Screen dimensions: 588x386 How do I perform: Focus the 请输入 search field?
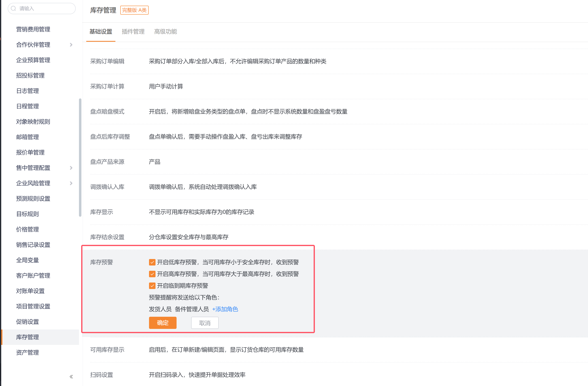pyautogui.click(x=45, y=8)
